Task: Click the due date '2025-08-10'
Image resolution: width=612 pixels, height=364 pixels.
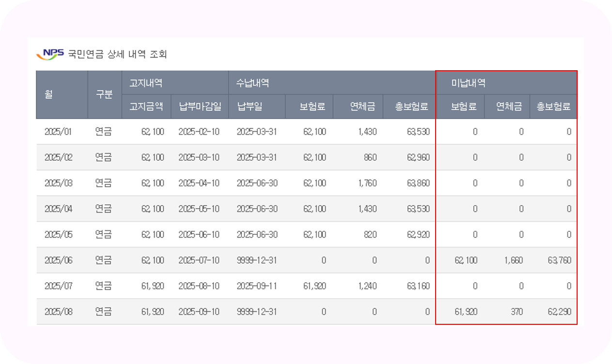Action: (x=199, y=286)
